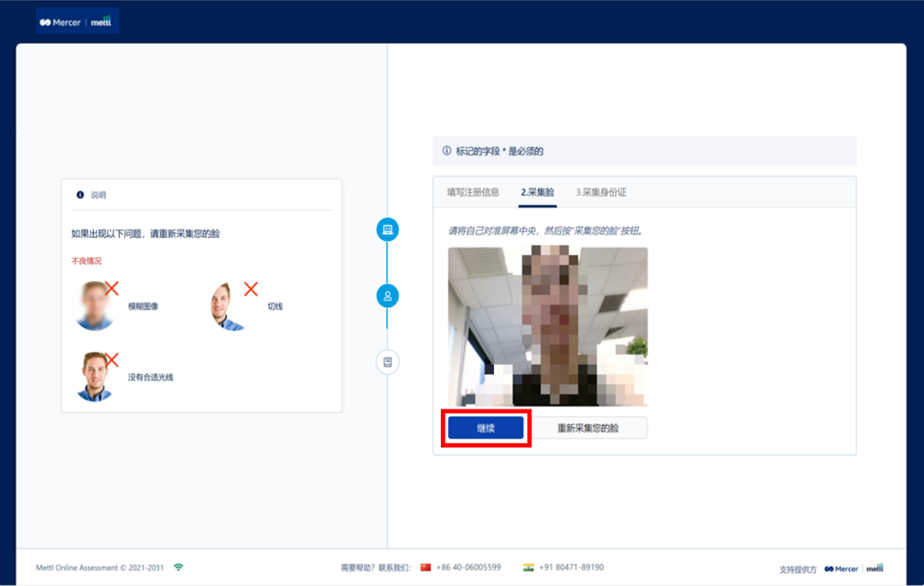Click the +91 80471-89190 phone number
Image resolution: width=924 pixels, height=586 pixels.
click(571, 567)
